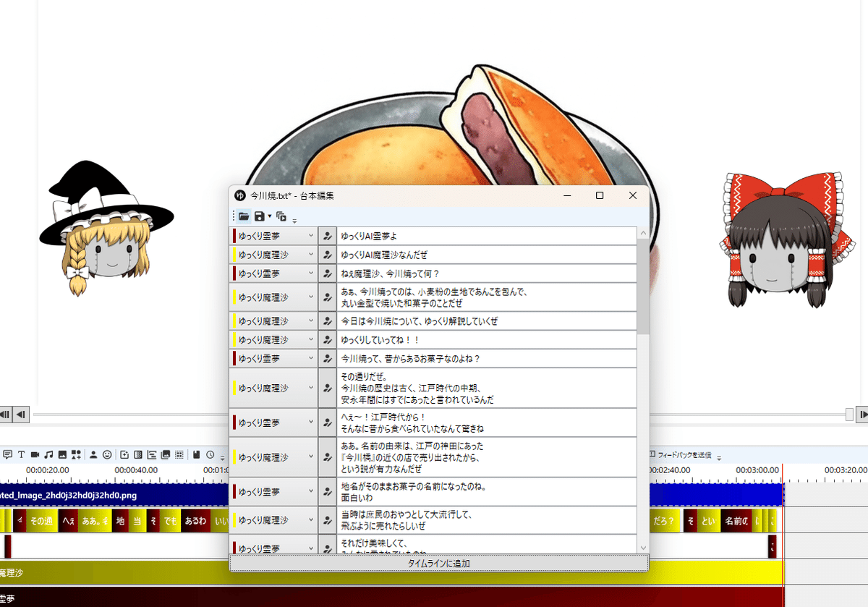Click the Marisa character image in the preview
This screenshot has height=607, width=868.
[106, 229]
